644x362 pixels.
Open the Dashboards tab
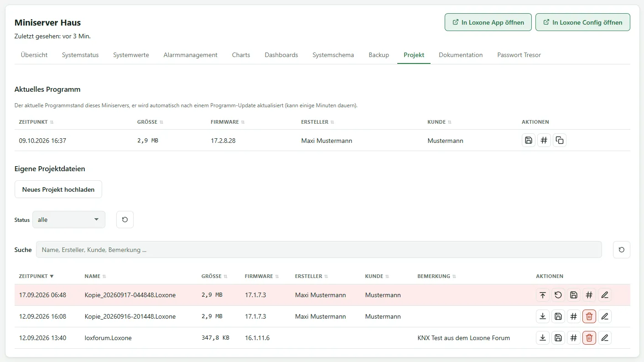281,55
